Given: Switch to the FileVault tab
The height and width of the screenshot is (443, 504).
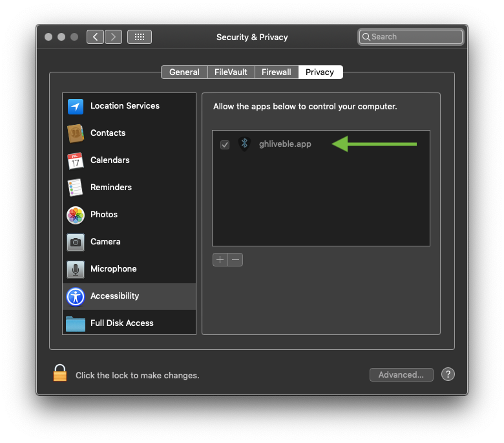Looking at the screenshot, I should point(231,72).
